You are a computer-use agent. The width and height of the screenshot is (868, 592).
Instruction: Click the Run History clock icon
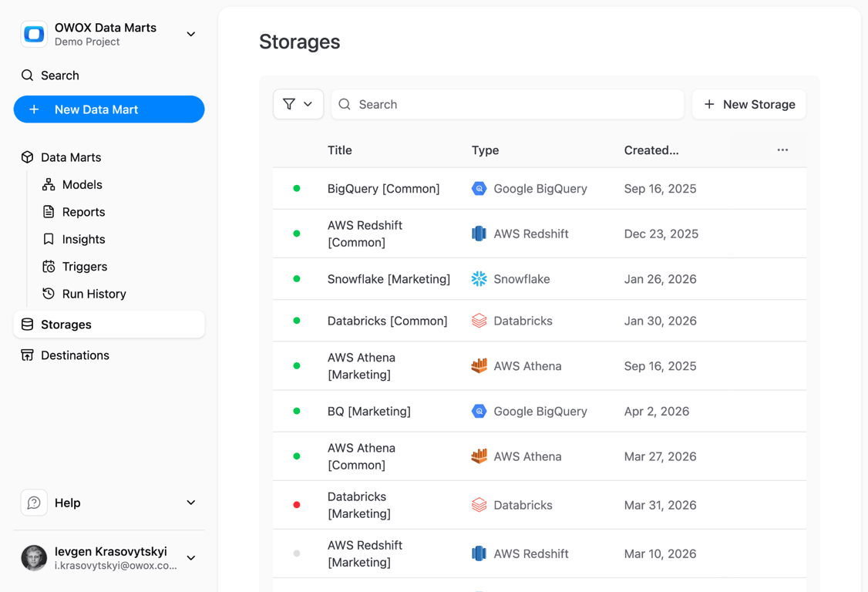click(49, 294)
